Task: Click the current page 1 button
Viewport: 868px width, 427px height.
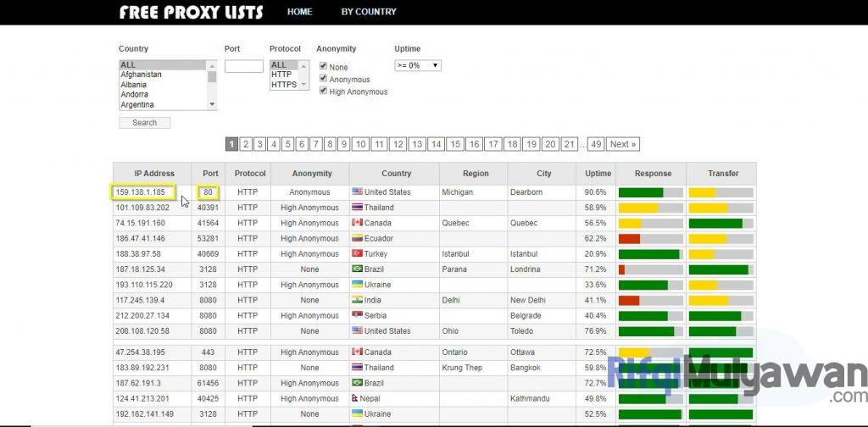Action: click(232, 144)
